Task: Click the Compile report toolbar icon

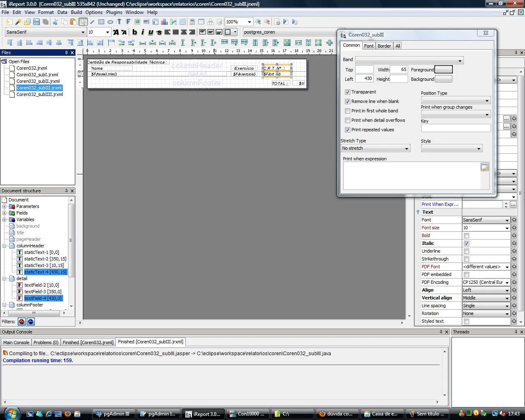Action: click(277, 22)
